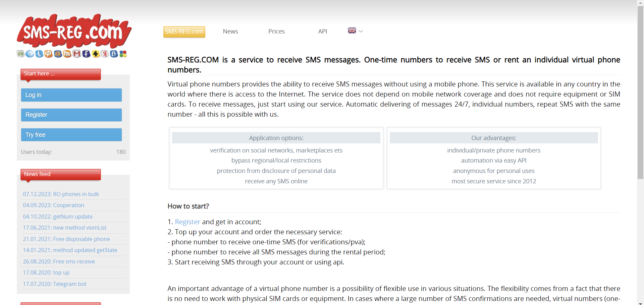Go to the API page in navigation
The width and height of the screenshot is (644, 305).
(x=322, y=32)
